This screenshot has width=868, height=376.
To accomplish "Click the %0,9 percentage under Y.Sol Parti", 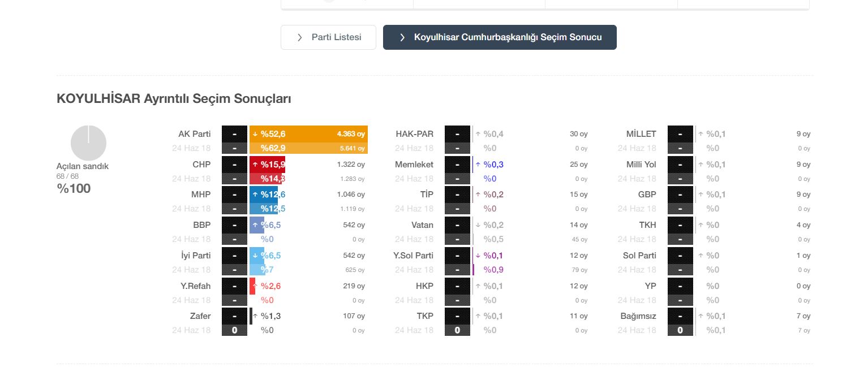I will pos(493,270).
